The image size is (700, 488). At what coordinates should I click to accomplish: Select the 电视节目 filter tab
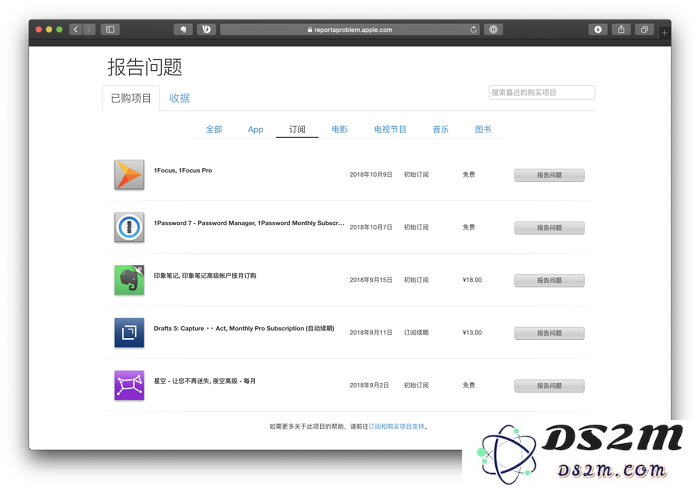coord(390,129)
